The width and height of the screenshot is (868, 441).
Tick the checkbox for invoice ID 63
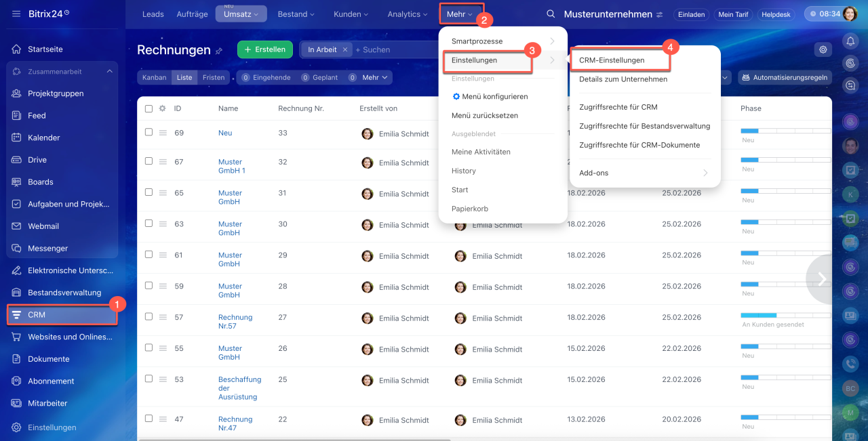click(149, 224)
